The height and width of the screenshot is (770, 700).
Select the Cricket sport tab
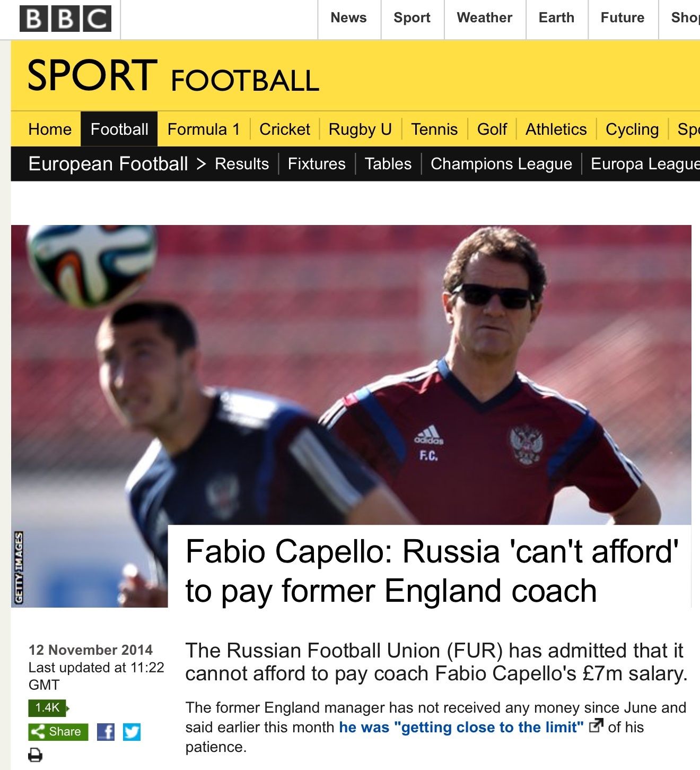(284, 129)
